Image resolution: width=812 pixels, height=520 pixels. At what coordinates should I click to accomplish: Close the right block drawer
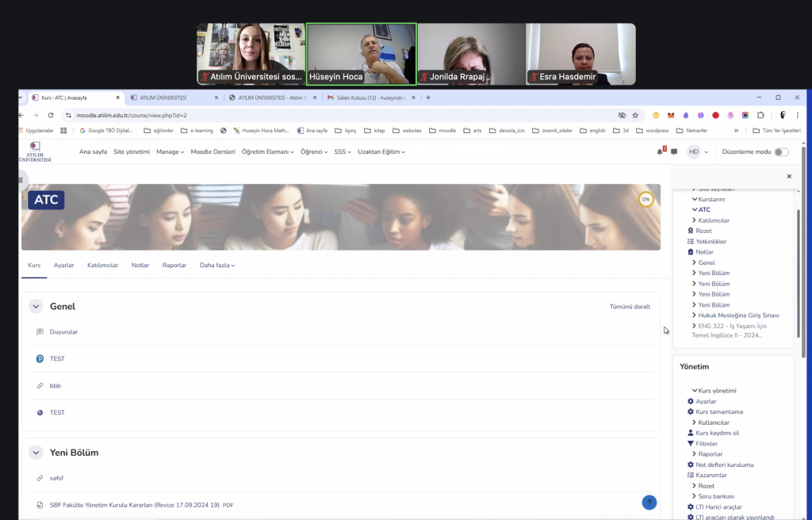coord(788,177)
